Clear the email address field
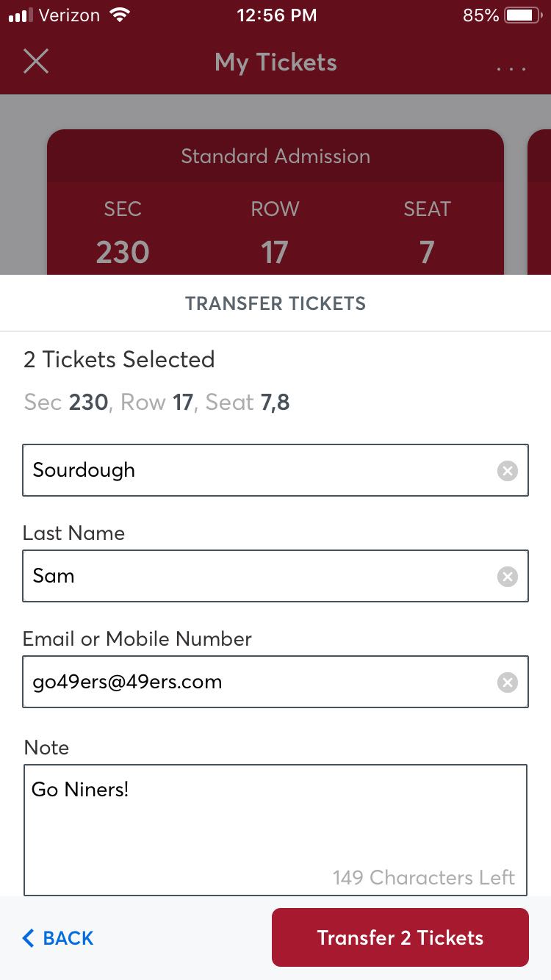 [507, 682]
